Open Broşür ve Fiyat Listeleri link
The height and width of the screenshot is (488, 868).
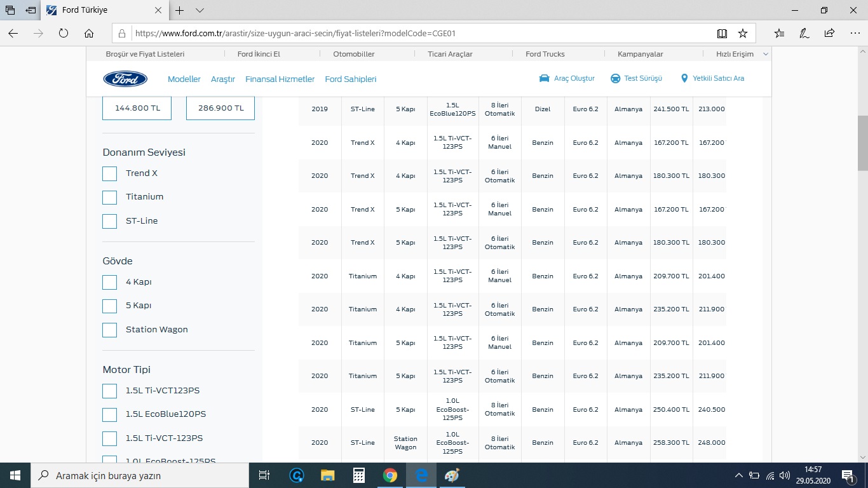145,54
